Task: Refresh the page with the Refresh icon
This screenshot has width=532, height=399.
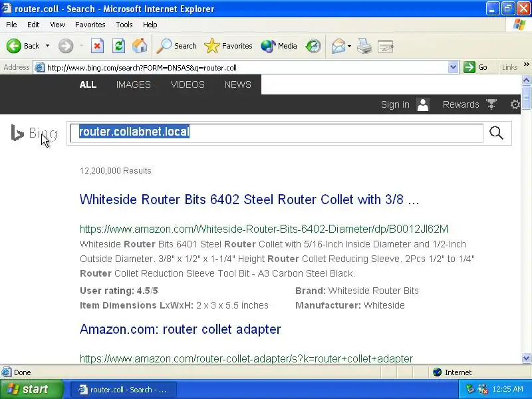Action: pos(119,46)
